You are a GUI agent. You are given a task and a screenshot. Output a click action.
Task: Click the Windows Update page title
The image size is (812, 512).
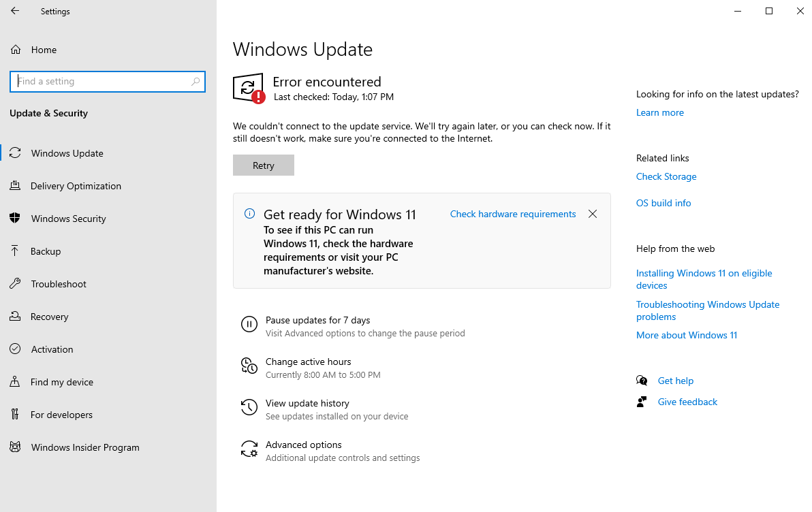tap(302, 50)
